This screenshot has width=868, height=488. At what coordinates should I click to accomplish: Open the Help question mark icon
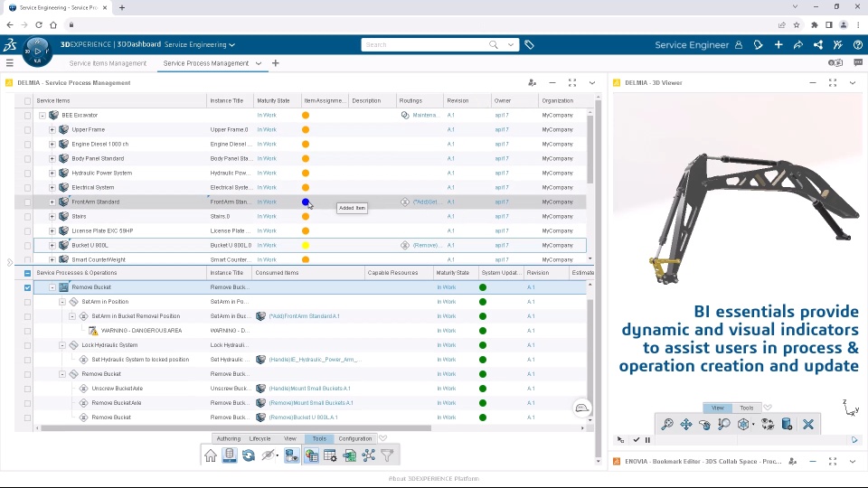tap(857, 45)
